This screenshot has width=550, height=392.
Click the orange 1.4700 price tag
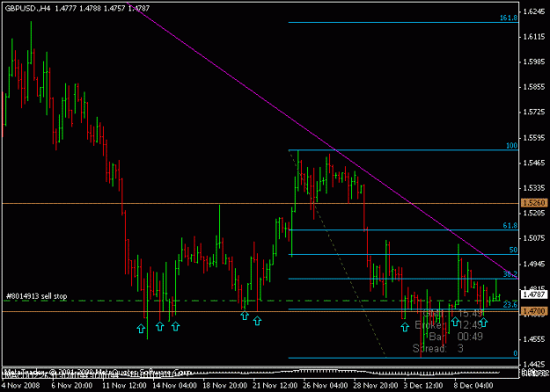[x=534, y=311]
